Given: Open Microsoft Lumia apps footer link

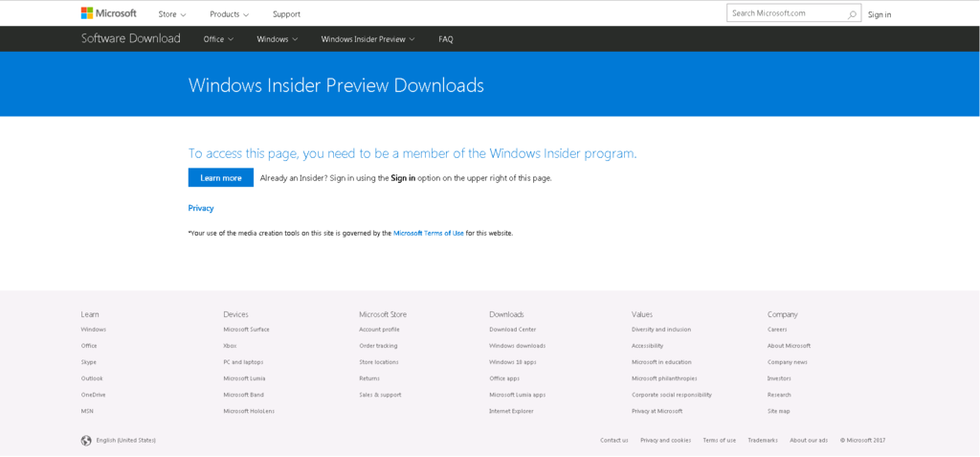Looking at the screenshot, I should [x=518, y=395].
